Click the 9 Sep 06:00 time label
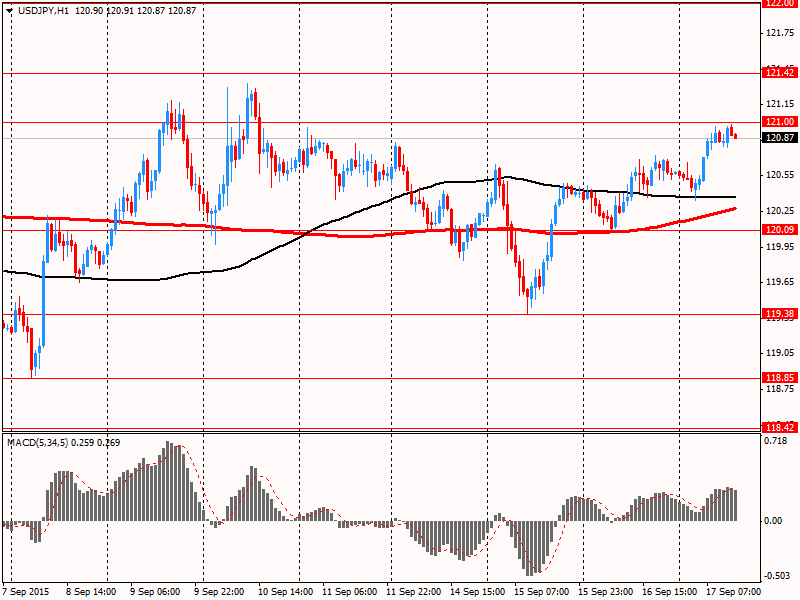The width and height of the screenshot is (800, 600). click(x=155, y=592)
